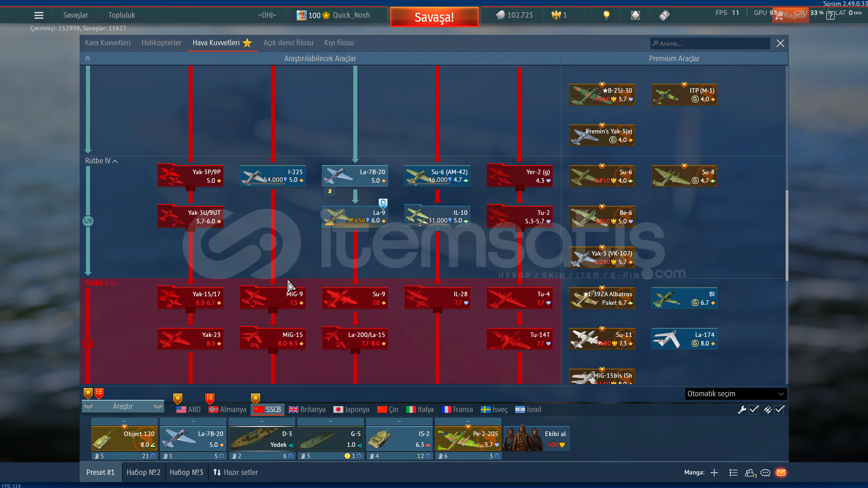Click the Araştır research button

click(x=123, y=407)
